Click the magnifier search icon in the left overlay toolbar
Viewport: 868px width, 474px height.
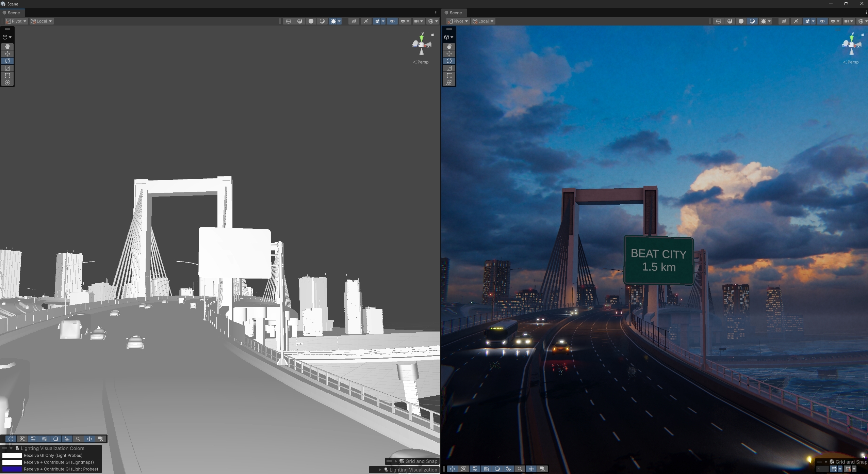(78, 439)
